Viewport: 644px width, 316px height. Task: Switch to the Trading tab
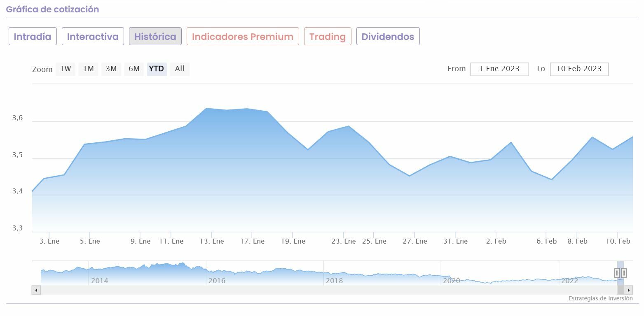click(328, 36)
